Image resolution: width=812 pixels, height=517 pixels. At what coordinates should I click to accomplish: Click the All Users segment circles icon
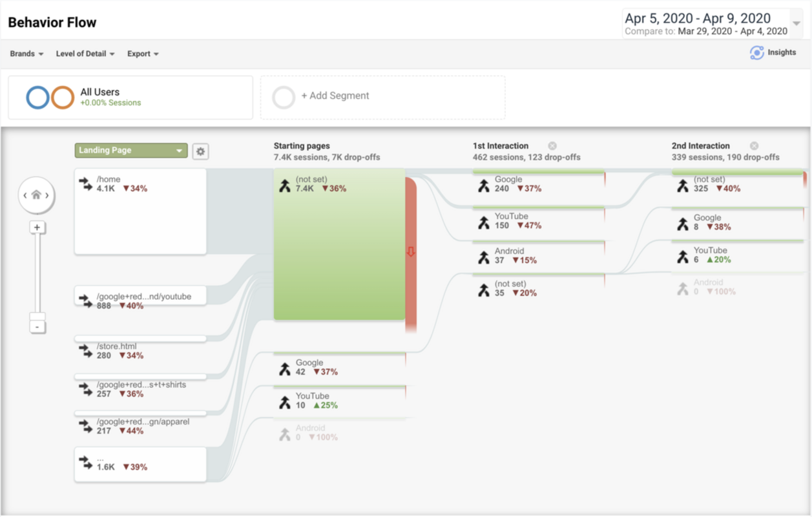click(47, 97)
